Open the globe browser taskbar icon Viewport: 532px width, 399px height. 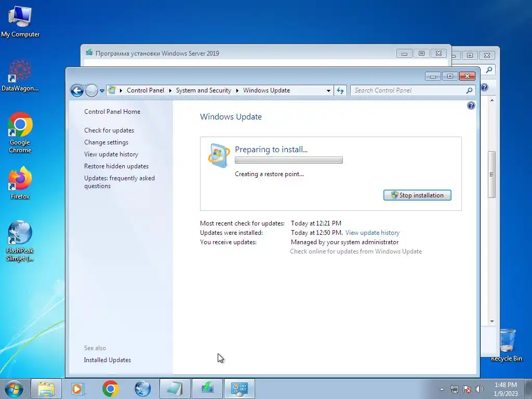(142, 389)
